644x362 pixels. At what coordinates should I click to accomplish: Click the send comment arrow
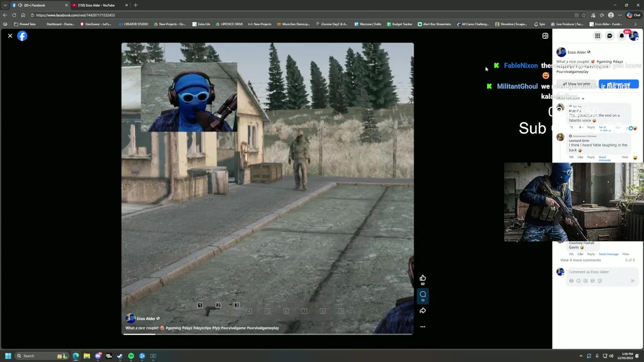pyautogui.click(x=632, y=281)
